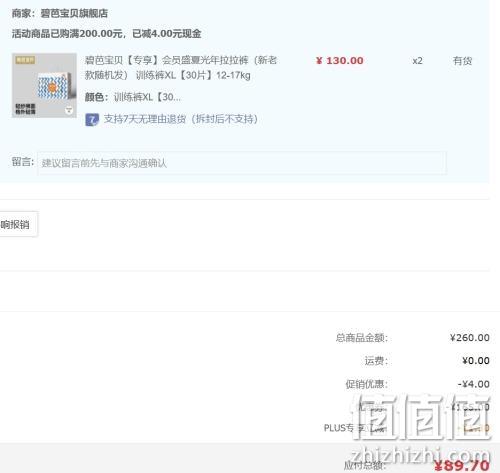Click the 促销优惠 -¥4.00 amount

[474, 384]
